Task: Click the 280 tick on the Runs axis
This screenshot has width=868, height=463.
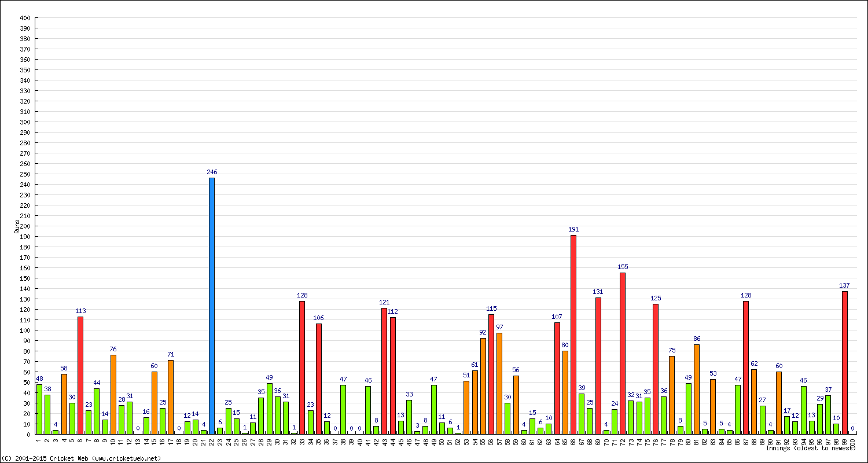Action: (24, 143)
